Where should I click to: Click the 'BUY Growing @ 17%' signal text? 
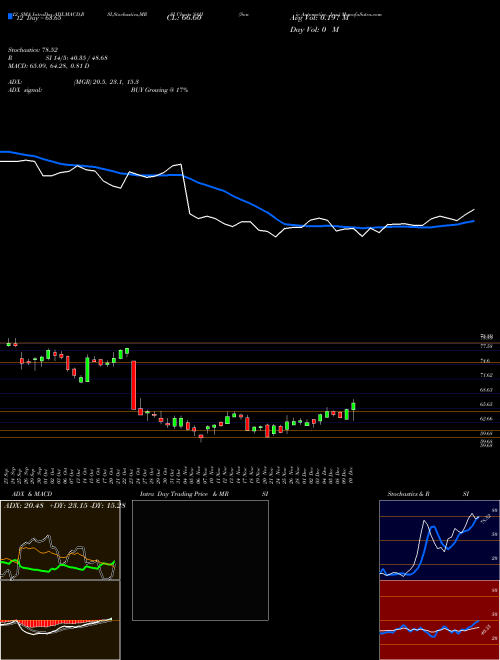159,90
